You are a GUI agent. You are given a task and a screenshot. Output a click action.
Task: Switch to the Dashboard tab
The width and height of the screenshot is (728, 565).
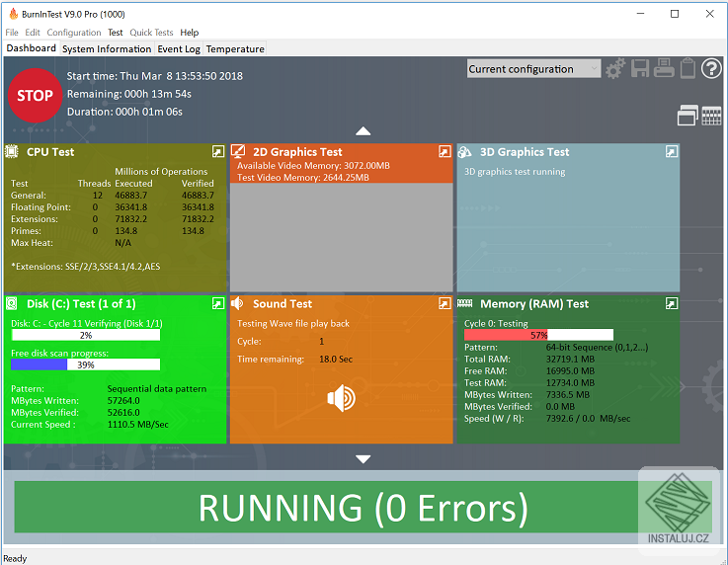pyautogui.click(x=31, y=48)
